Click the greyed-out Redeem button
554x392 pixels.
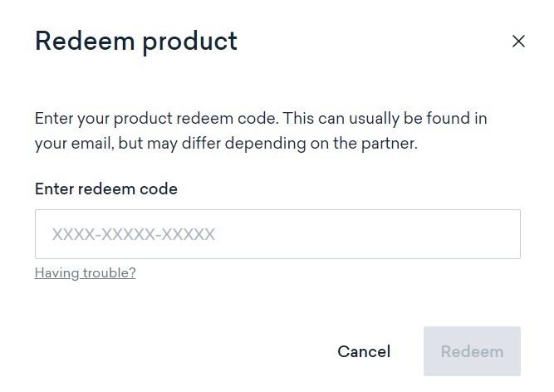tap(472, 351)
